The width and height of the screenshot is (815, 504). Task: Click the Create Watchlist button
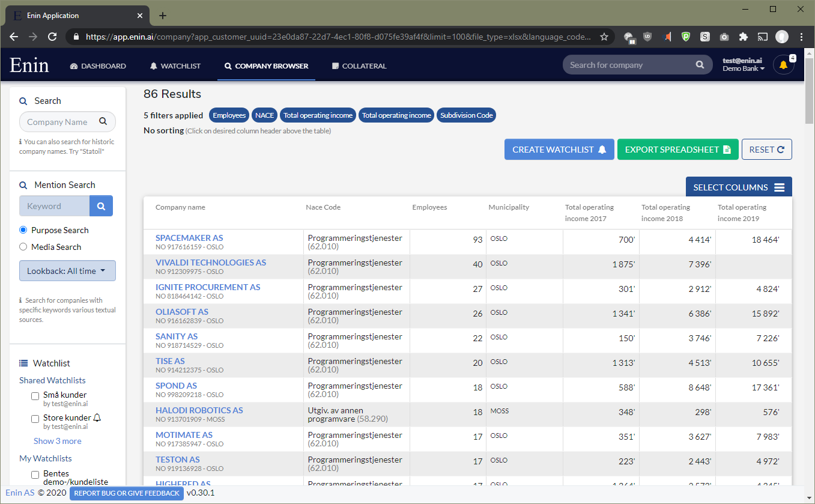coord(559,150)
